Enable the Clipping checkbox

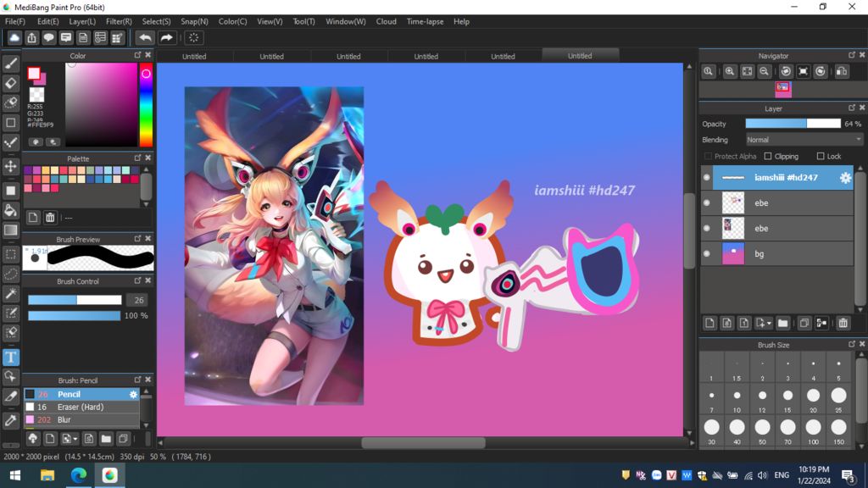(768, 157)
